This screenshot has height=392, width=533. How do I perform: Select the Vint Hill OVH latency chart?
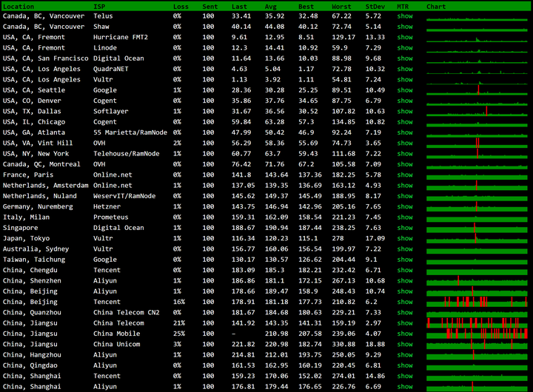[477, 143]
